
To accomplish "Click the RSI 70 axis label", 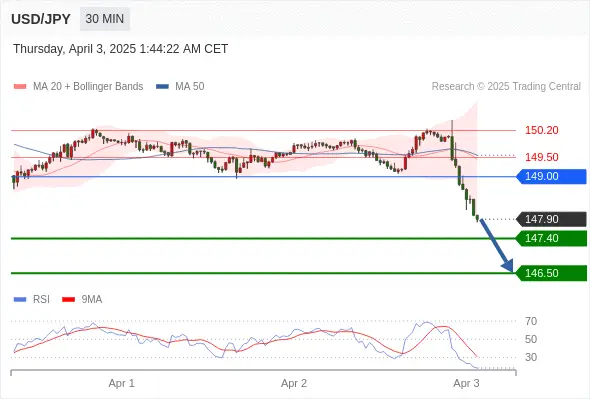I will click(531, 321).
